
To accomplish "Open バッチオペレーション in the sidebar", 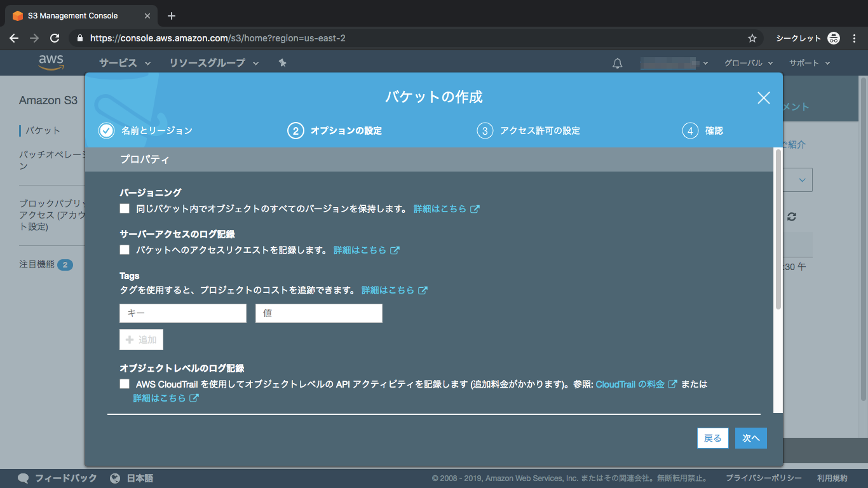I will pyautogui.click(x=52, y=160).
